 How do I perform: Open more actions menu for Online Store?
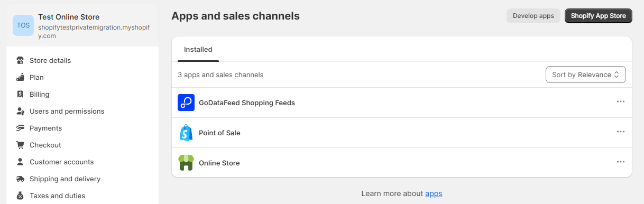(621, 162)
